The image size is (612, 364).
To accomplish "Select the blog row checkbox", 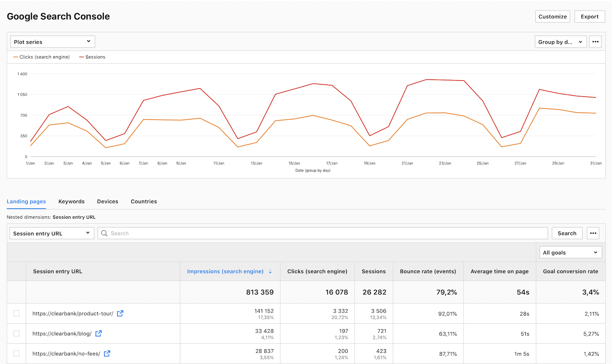I will click(x=17, y=333).
